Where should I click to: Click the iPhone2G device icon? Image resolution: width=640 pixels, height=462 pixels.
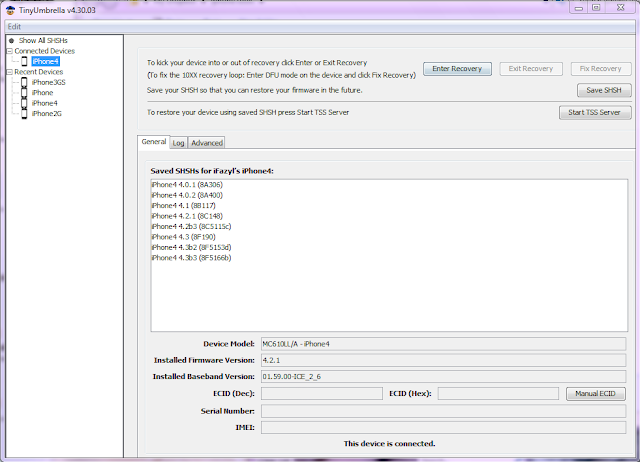coord(24,114)
